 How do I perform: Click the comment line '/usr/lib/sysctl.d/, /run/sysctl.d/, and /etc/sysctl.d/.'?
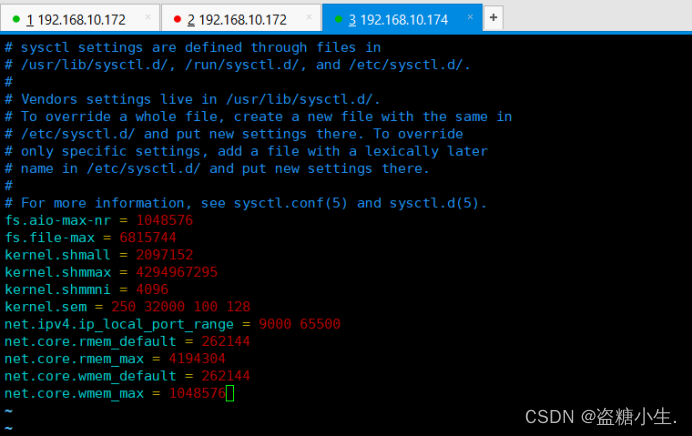237,64
